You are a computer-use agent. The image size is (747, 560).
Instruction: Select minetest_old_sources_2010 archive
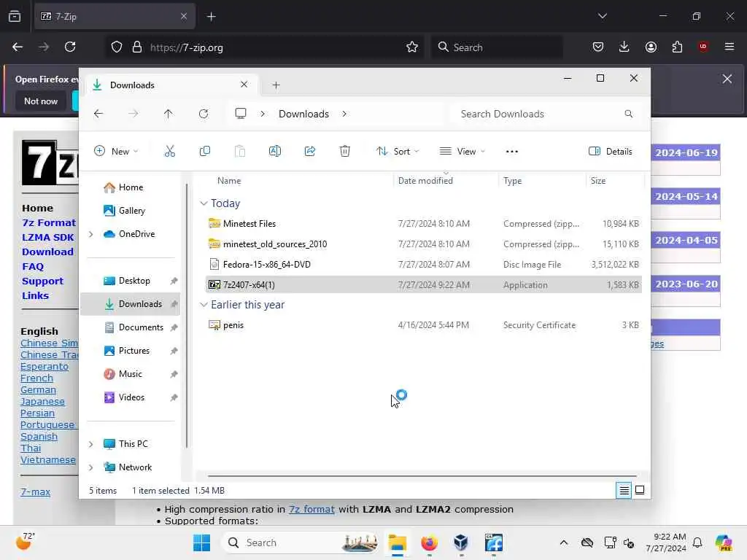coord(424,244)
